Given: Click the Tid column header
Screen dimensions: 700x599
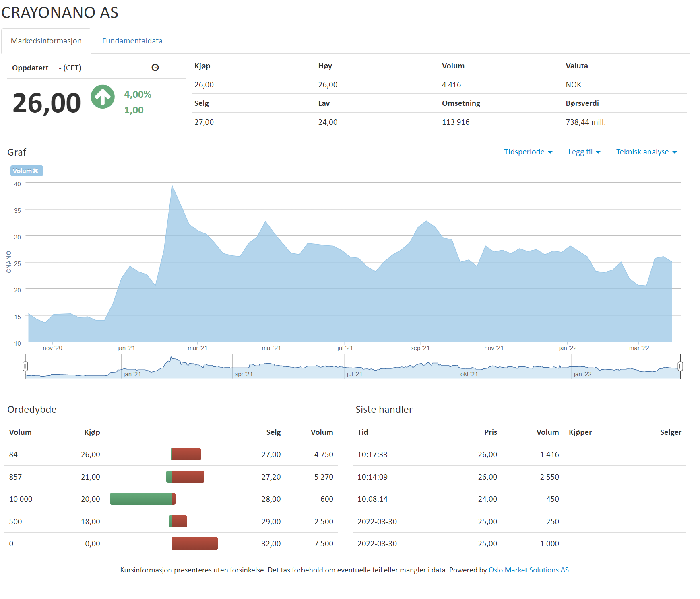Looking at the screenshot, I should [x=363, y=432].
